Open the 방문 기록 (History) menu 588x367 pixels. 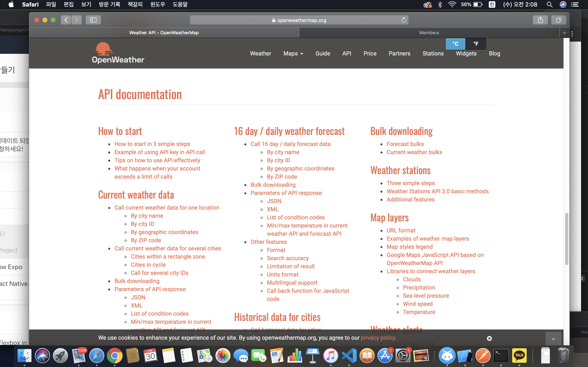coord(109,4)
